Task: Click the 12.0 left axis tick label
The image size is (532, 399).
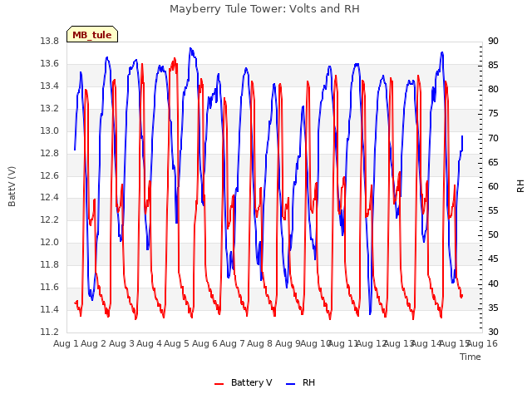Action: (49, 242)
